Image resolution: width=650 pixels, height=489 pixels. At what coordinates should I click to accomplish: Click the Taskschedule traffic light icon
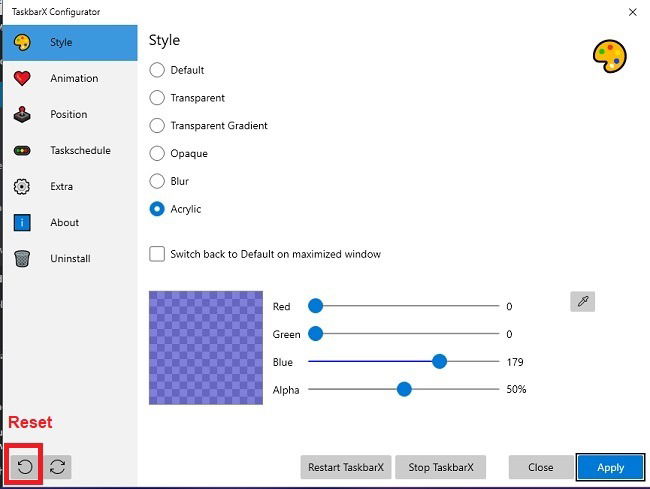[22, 150]
